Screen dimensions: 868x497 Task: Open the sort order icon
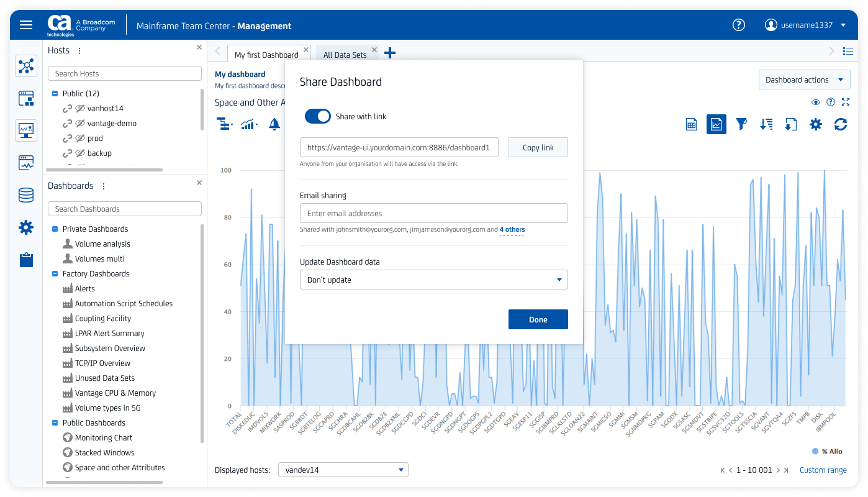coord(766,124)
